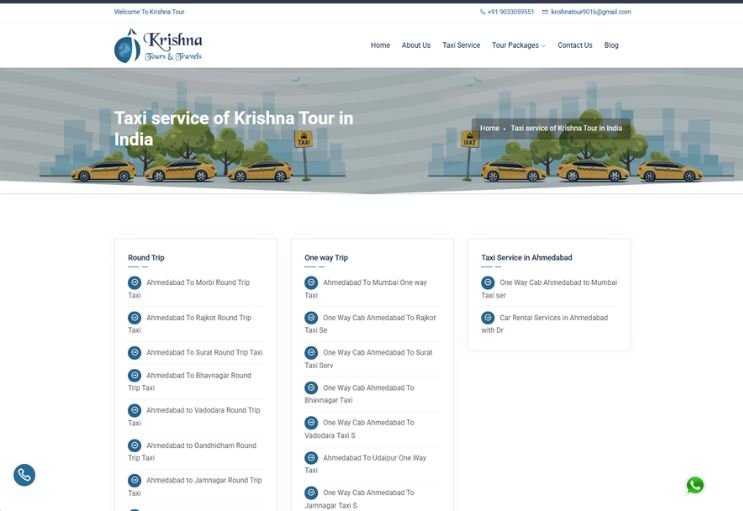This screenshot has width=743, height=511.
Task: Click the bullet icon for Ahmedabad To Mumbai One way
Action: click(x=311, y=283)
